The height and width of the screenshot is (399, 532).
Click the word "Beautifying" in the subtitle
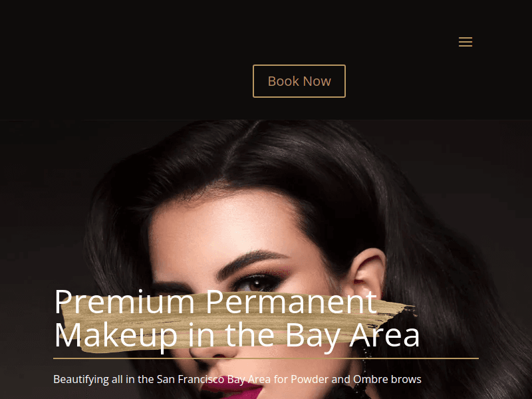point(80,379)
